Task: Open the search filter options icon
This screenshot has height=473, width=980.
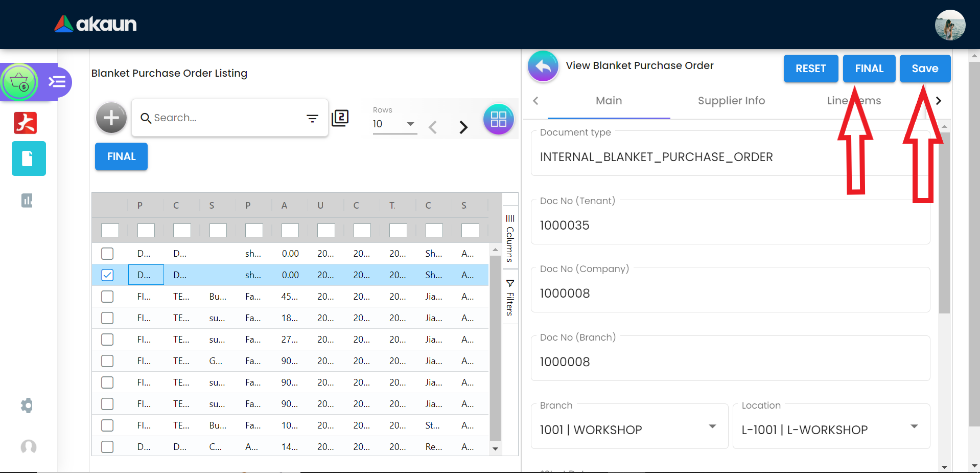Action: coord(312,118)
